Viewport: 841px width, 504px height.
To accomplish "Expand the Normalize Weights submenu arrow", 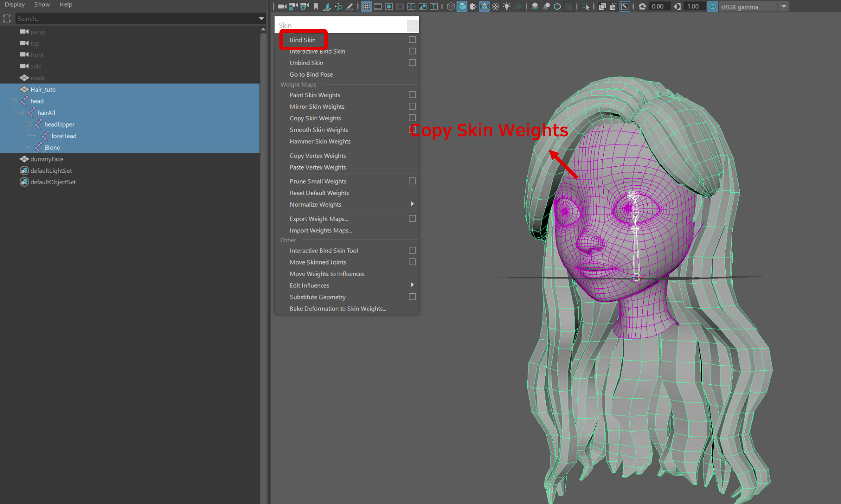I will 412,204.
